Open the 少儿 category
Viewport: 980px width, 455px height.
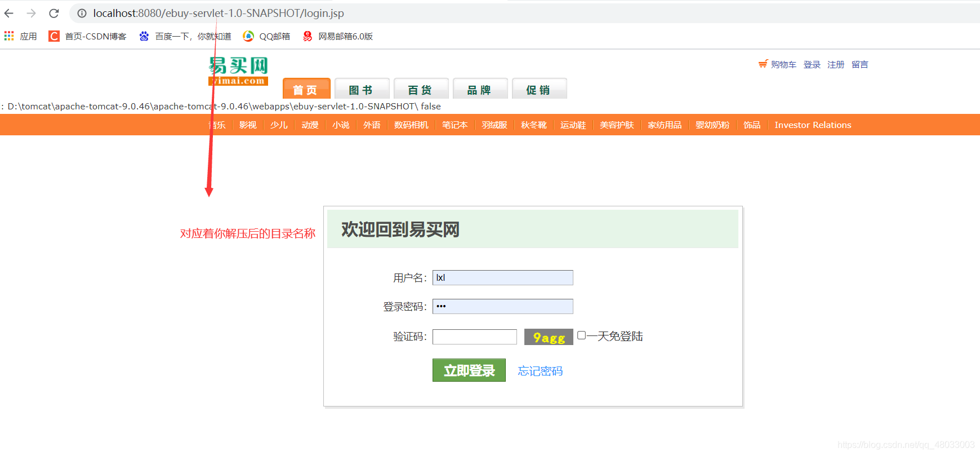click(279, 125)
